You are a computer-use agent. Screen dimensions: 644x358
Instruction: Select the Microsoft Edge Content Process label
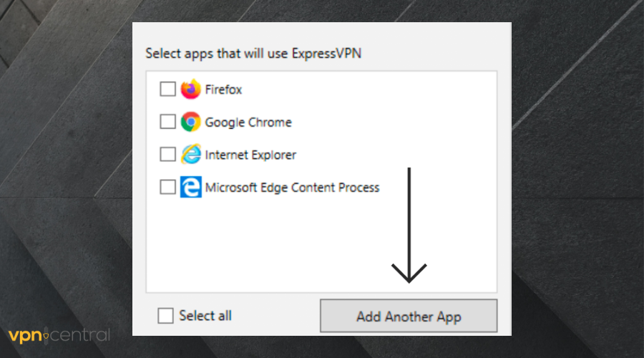(x=292, y=188)
